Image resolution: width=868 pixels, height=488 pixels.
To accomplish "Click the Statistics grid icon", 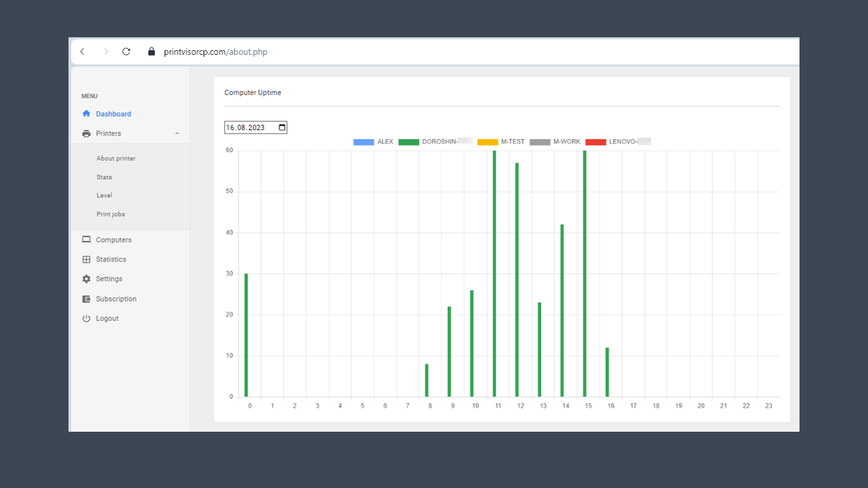I will [86, 260].
